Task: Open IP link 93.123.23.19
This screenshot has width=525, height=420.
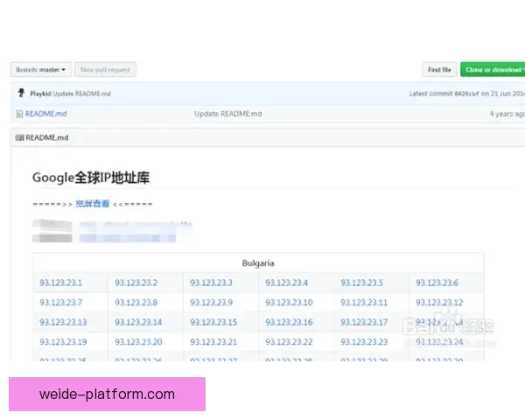Action: tap(63, 342)
